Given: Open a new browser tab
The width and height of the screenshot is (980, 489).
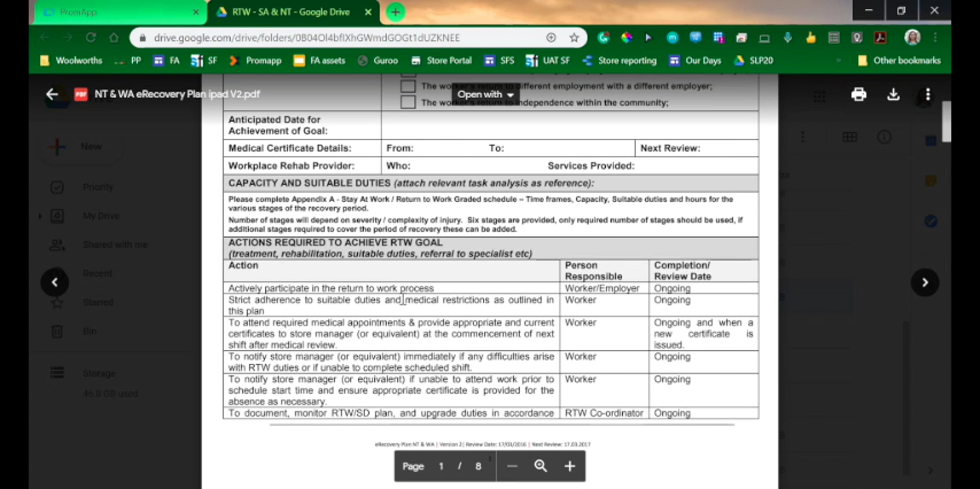Looking at the screenshot, I should pyautogui.click(x=395, y=12).
